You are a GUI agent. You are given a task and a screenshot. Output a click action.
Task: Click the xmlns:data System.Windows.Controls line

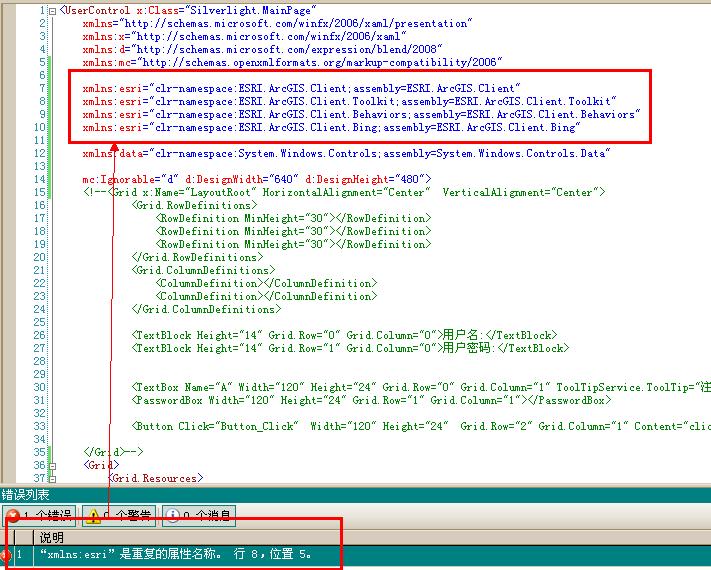(x=346, y=154)
